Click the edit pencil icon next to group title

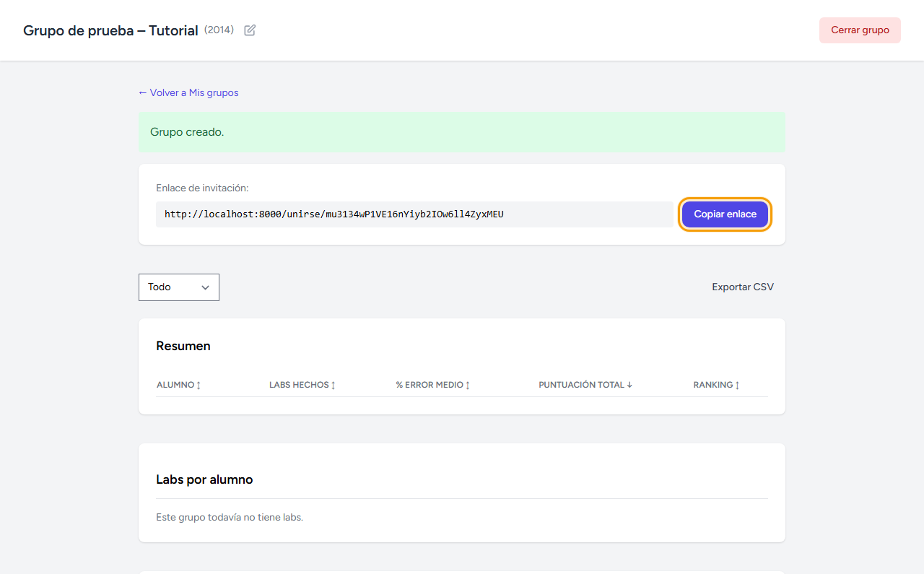[250, 30]
